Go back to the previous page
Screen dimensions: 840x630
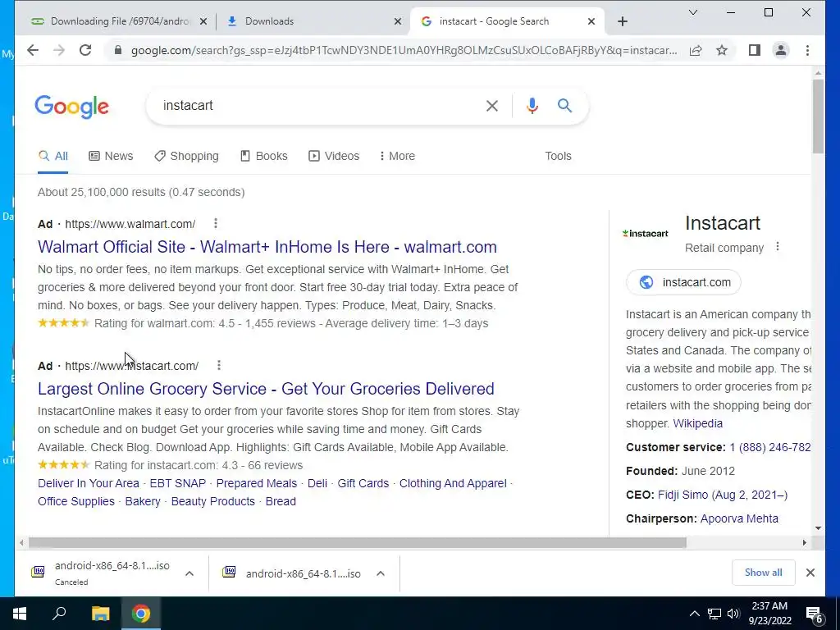33,50
